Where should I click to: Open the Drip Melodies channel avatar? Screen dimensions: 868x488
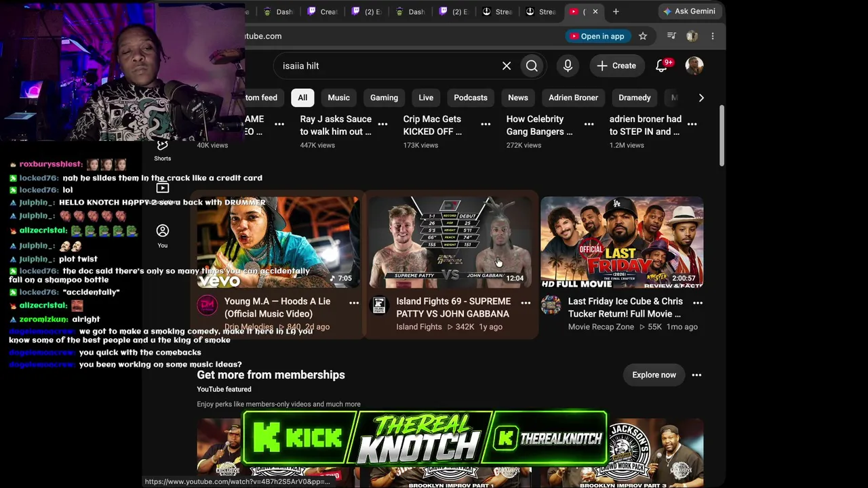[x=208, y=305]
